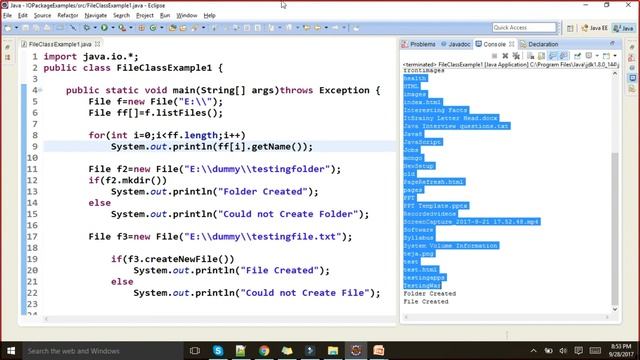This screenshot has height=360, width=640.
Task: Open the Debug configurations dropdown arrow
Action: click(95, 28)
